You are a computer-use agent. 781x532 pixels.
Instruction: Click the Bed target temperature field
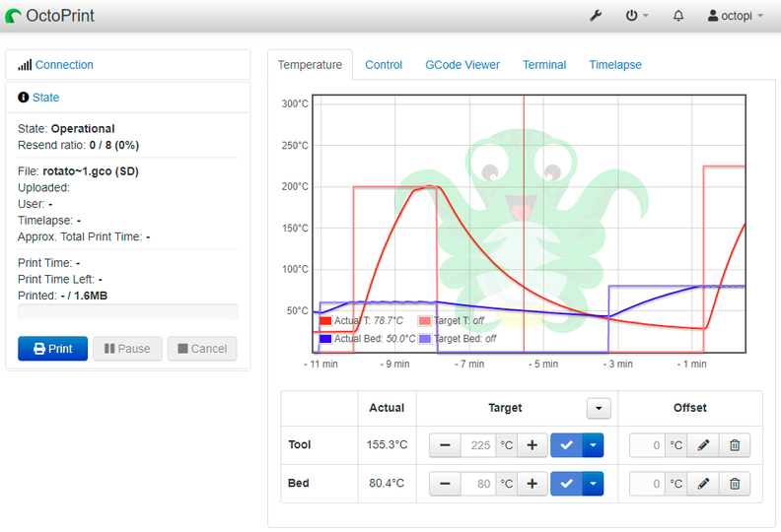(478, 484)
